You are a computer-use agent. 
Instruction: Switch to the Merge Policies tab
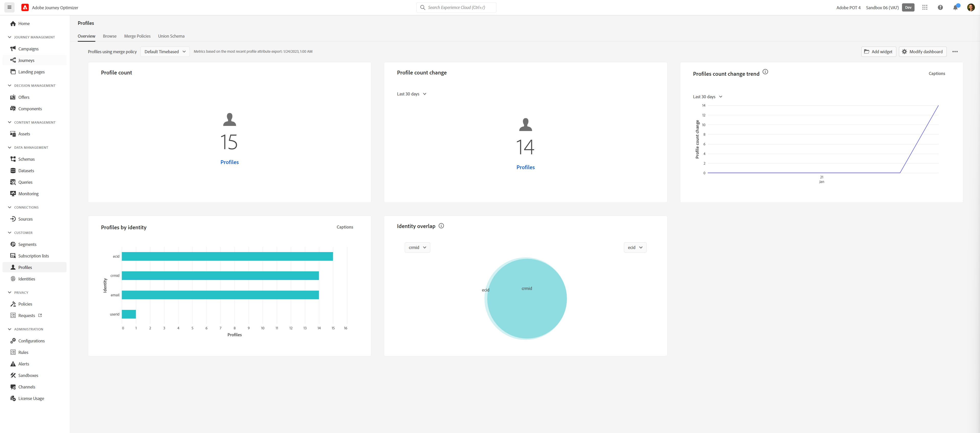[137, 36]
